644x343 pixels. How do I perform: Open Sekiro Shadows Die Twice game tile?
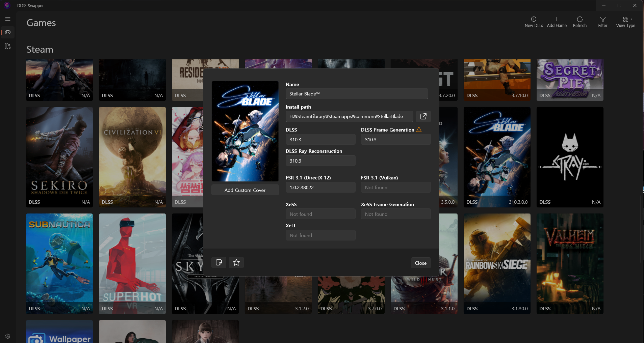[x=59, y=157]
